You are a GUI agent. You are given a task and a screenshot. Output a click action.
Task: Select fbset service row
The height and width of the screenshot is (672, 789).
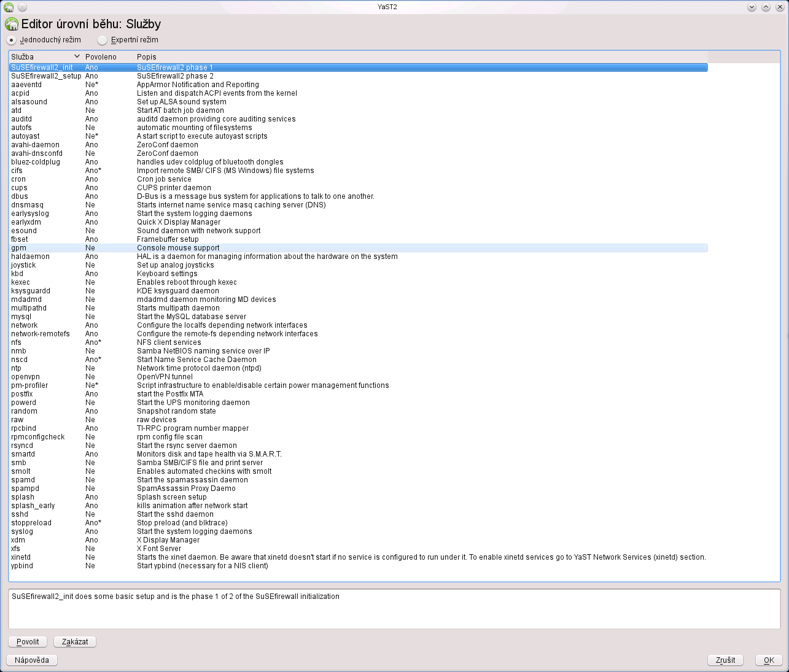pyautogui.click(x=359, y=239)
